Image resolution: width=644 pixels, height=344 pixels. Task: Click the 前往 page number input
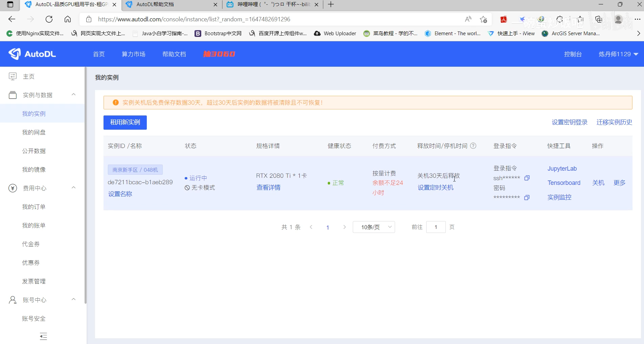pyautogui.click(x=436, y=227)
